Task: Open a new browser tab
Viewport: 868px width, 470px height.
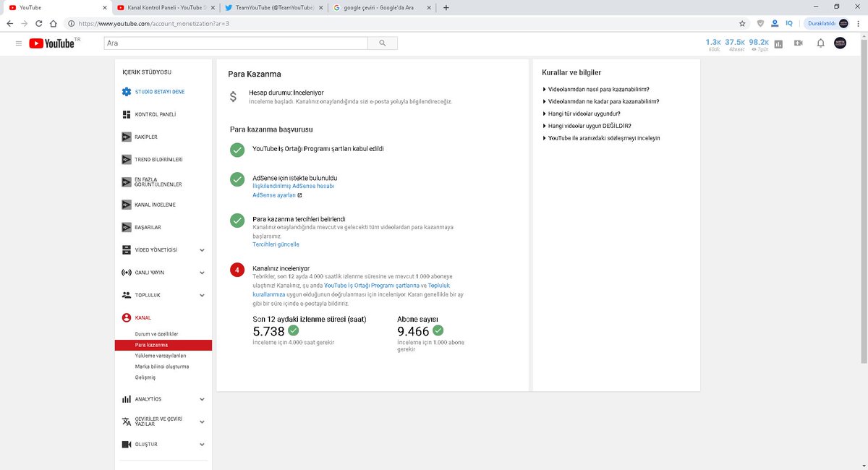Action: tap(446, 7)
